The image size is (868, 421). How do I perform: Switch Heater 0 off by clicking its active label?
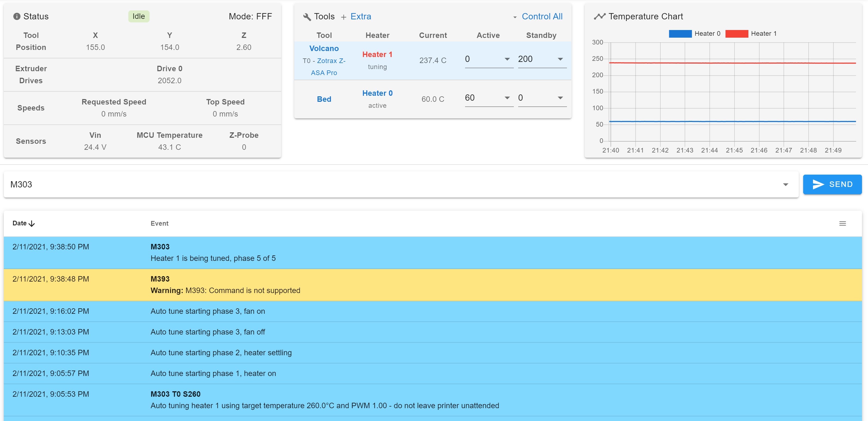[377, 93]
